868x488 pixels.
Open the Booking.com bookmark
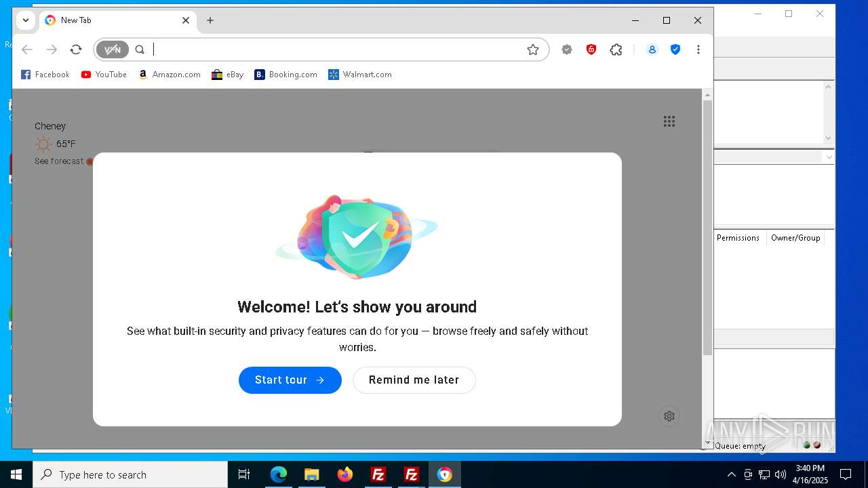(x=286, y=75)
